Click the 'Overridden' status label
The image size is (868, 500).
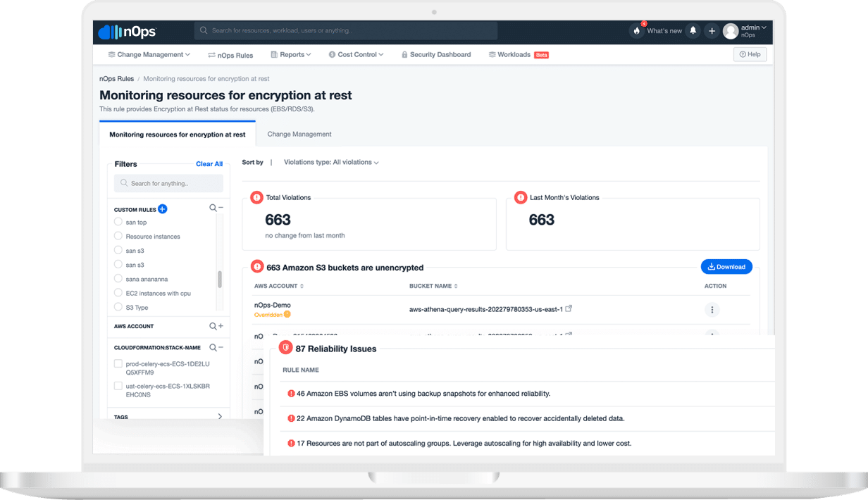coord(268,314)
